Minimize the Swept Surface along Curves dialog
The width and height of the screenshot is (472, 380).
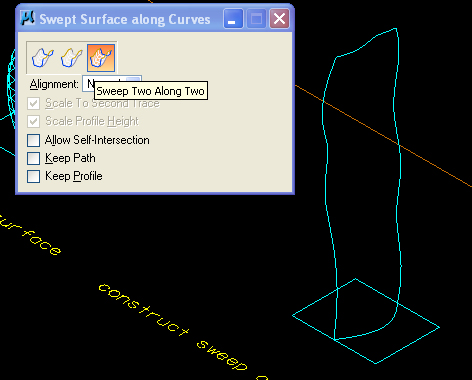click(233, 19)
